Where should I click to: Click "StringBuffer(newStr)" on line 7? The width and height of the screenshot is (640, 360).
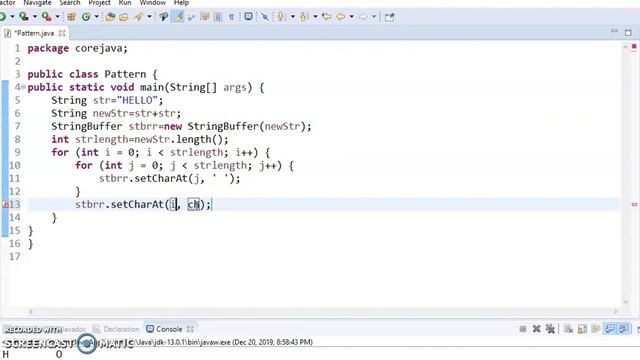coord(246,127)
